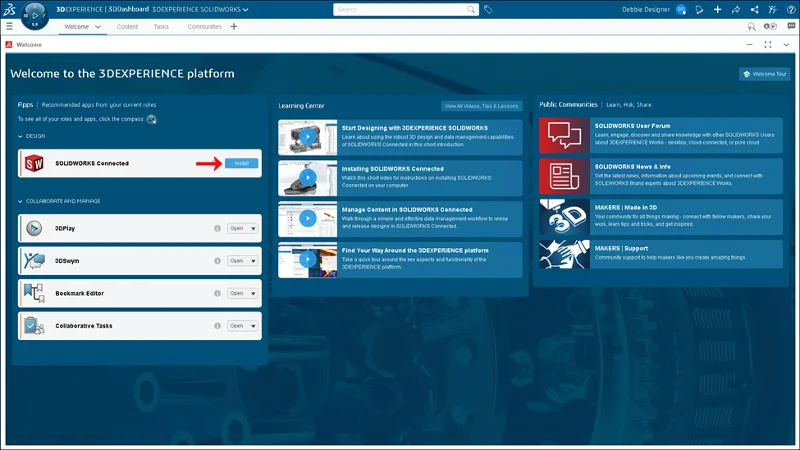This screenshot has height=450, width=800.
Task: Click the 3DSwym app icon
Action: pos(34,260)
